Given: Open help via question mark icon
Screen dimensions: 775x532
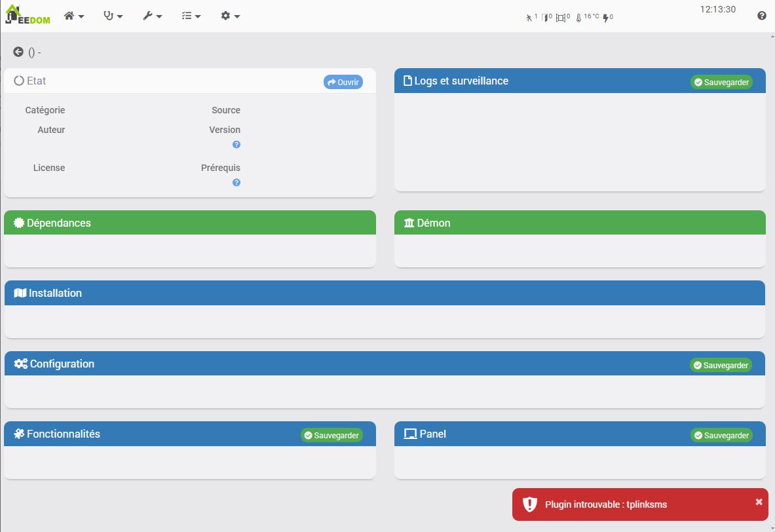Looking at the screenshot, I should [x=762, y=16].
